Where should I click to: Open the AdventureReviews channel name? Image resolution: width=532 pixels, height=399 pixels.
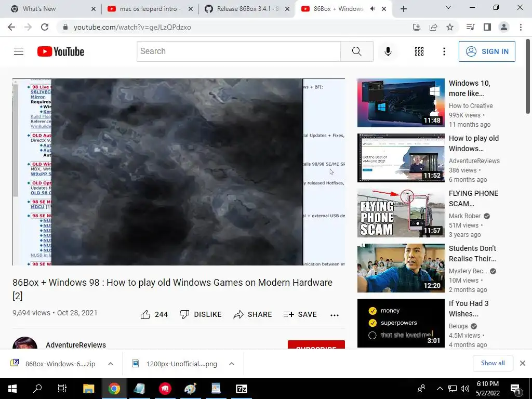76,345
